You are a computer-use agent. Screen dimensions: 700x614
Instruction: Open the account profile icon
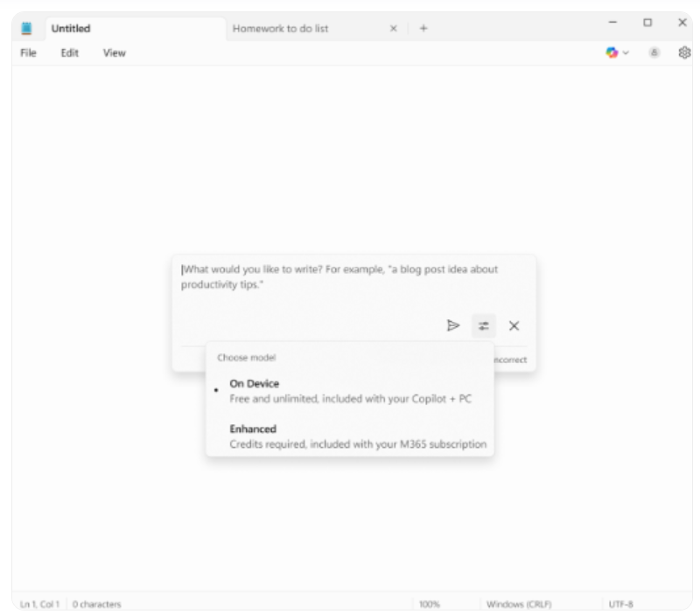pyautogui.click(x=654, y=52)
